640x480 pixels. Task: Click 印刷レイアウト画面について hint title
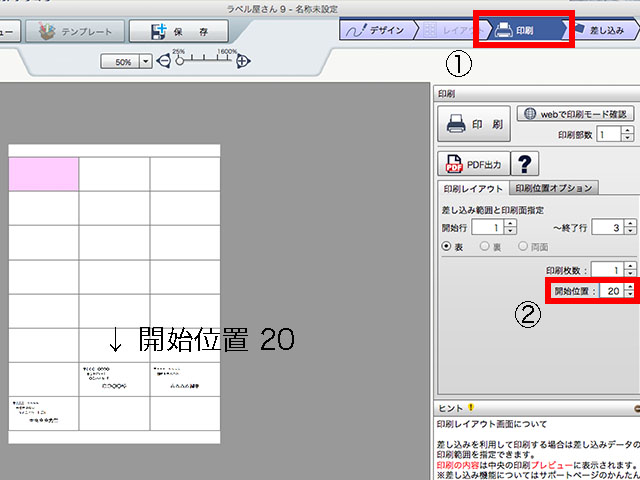pos(492,424)
